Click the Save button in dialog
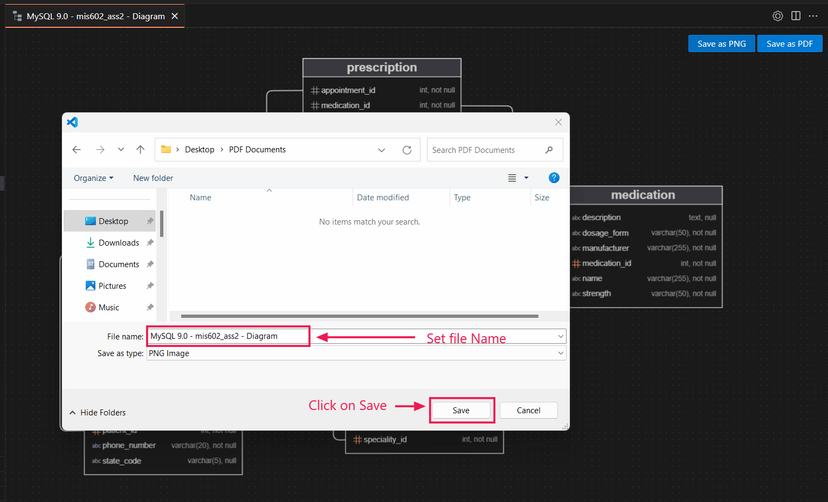Screen dimensions: 828x502 pos(461,411)
